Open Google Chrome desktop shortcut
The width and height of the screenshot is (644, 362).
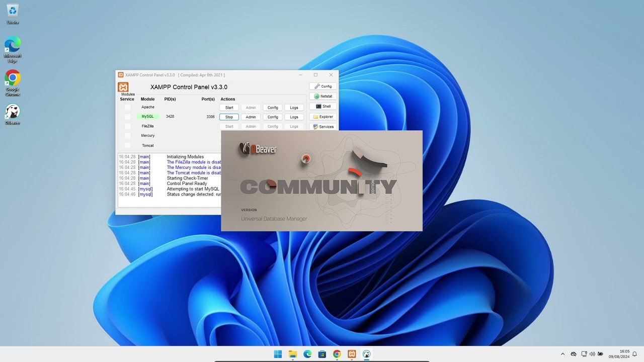(13, 83)
